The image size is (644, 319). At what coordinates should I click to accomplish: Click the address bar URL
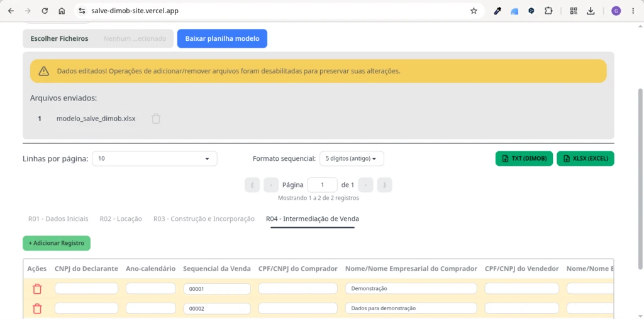[135, 11]
